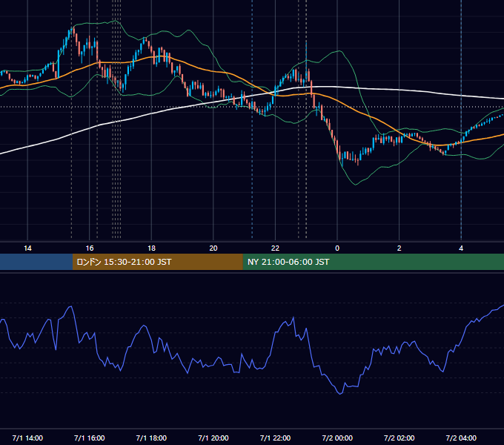The image size is (504, 445).
Task: Click the 14 hour label on the axis
Action: tap(27, 248)
